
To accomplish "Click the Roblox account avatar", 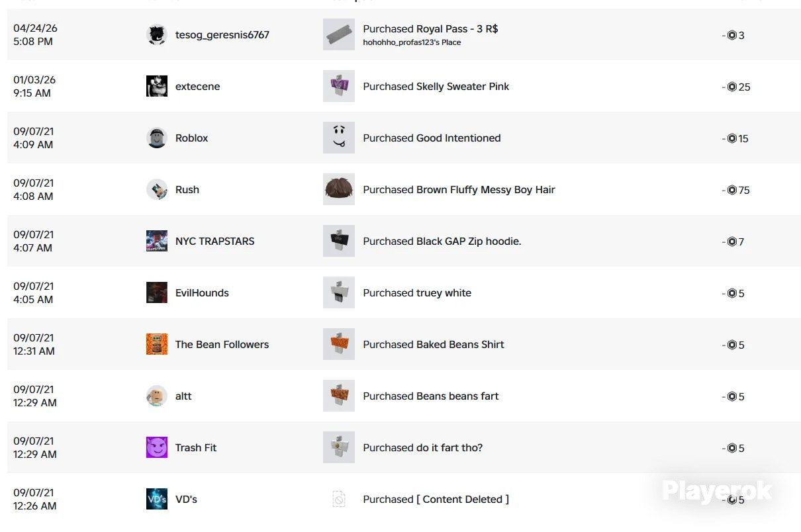I will click(x=157, y=138).
